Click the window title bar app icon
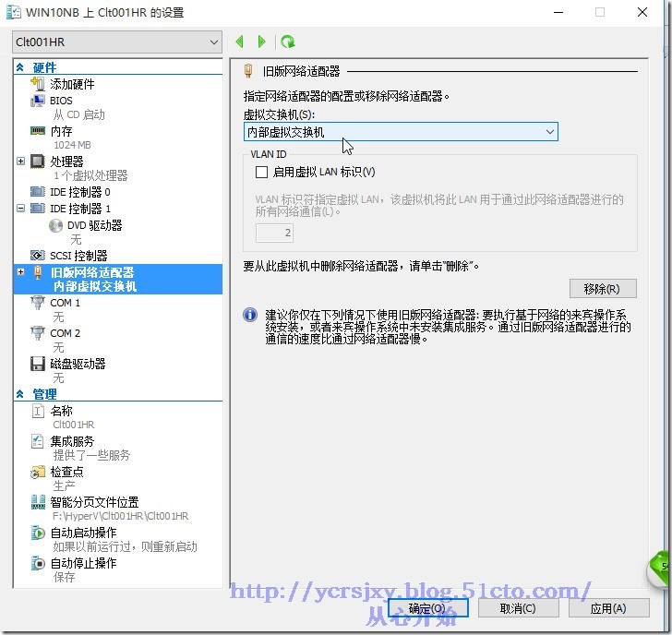The height and width of the screenshot is (635, 672). (13, 12)
